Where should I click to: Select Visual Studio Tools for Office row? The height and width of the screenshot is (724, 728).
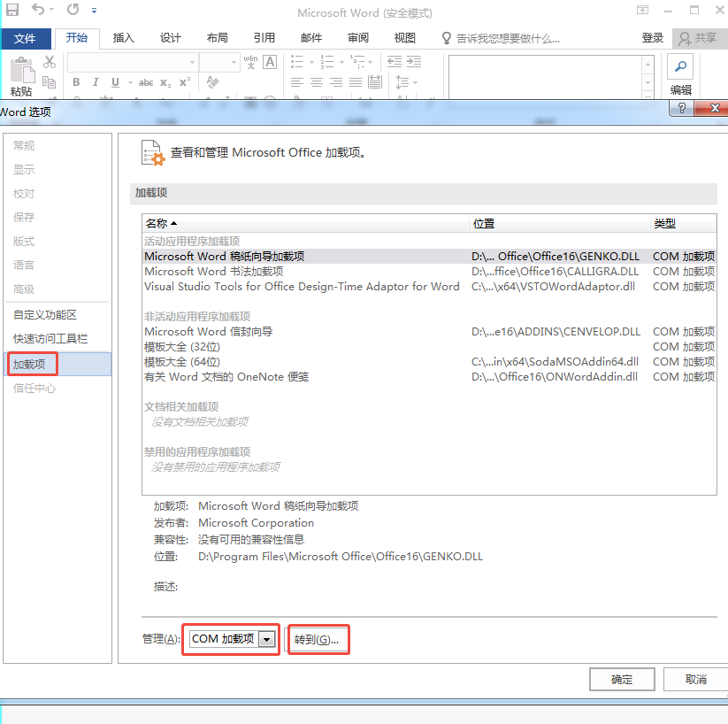click(429, 286)
